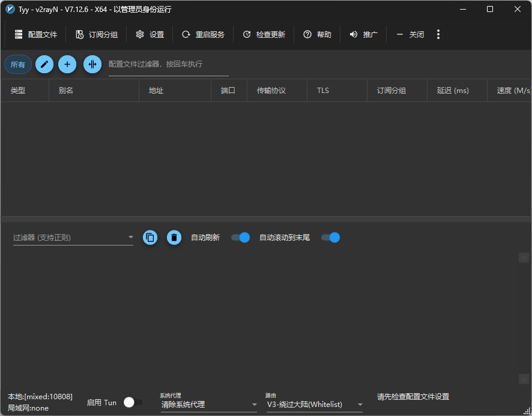This screenshot has width=532, height=416.
Task: Open the 订阅分组 menu
Action: pyautogui.click(x=96, y=35)
